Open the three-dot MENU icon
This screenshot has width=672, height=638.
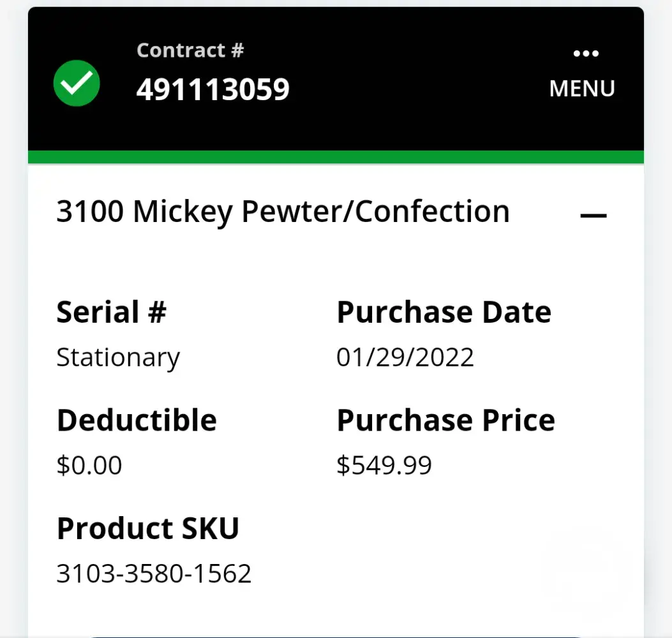(x=585, y=54)
